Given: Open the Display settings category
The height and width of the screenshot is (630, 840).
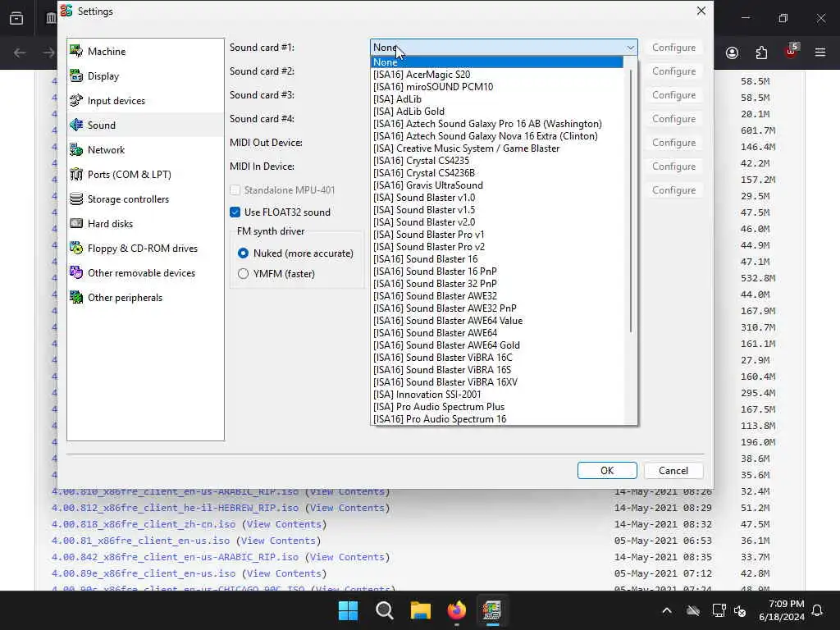Looking at the screenshot, I should (x=145, y=76).
